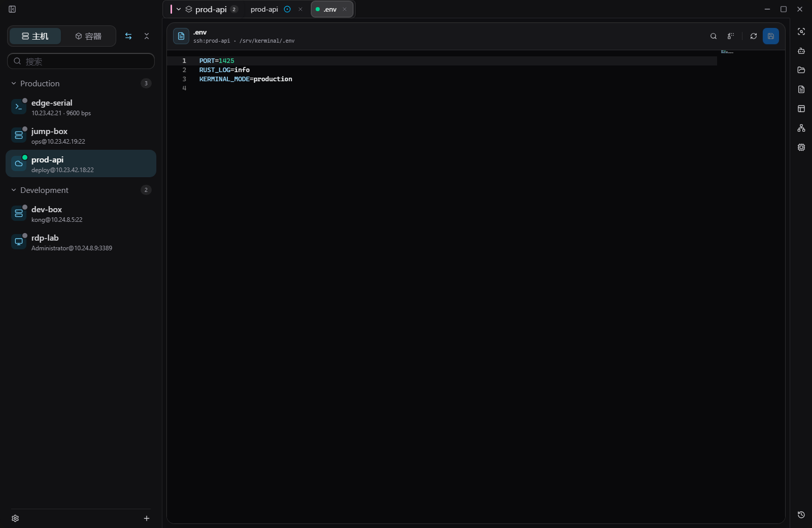Click line 2 text RUST_LOG=info

[x=224, y=70]
